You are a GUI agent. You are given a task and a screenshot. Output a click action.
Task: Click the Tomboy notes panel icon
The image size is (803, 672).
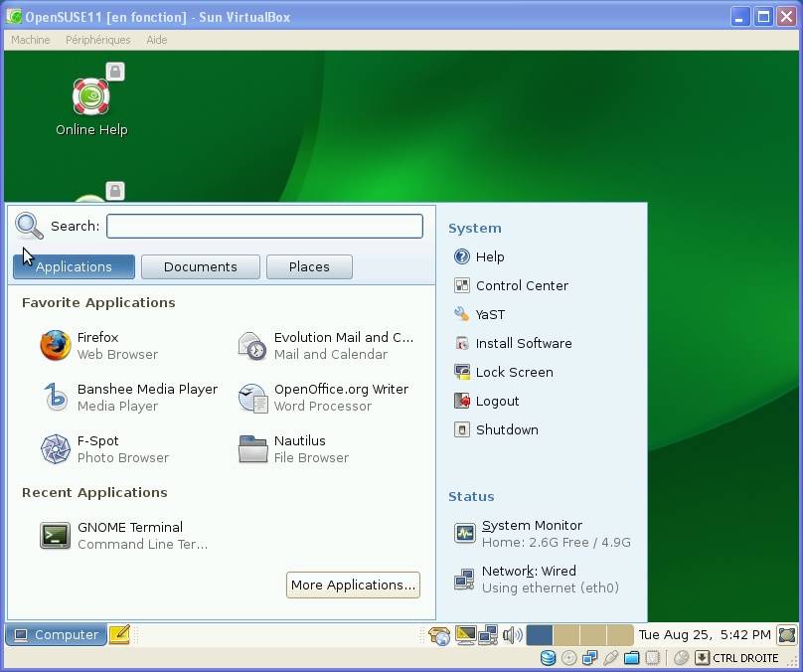tap(120, 634)
